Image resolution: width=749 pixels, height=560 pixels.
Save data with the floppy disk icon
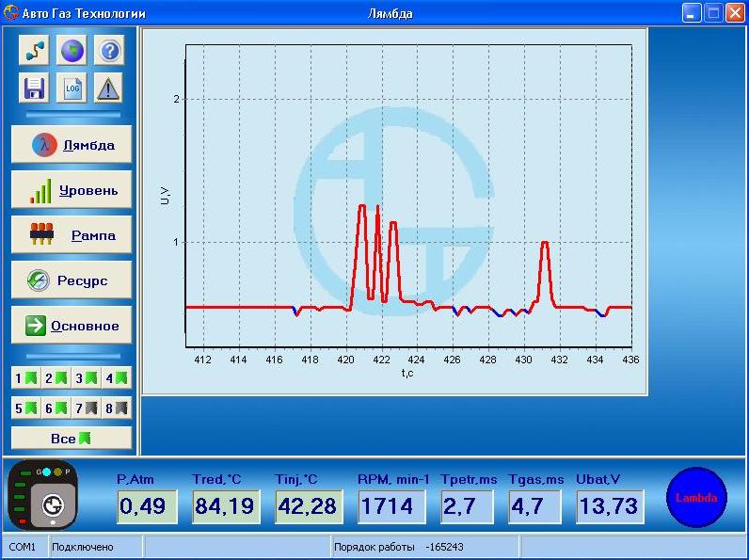pos(35,88)
